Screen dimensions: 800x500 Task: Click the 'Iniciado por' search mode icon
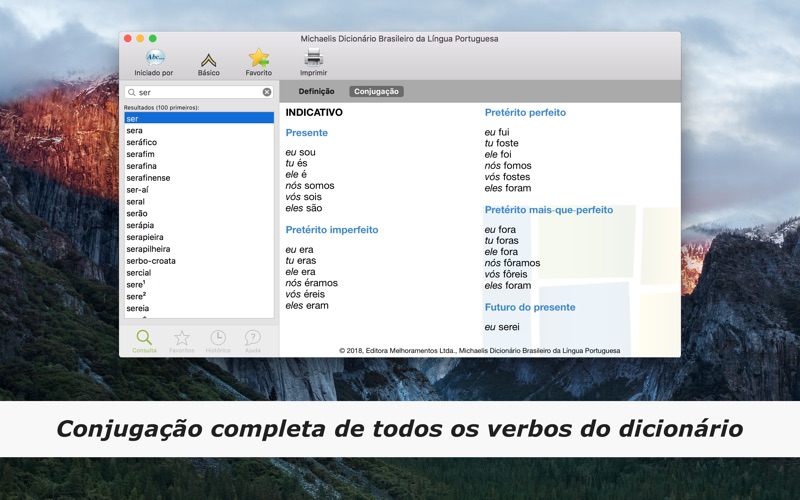click(x=155, y=58)
